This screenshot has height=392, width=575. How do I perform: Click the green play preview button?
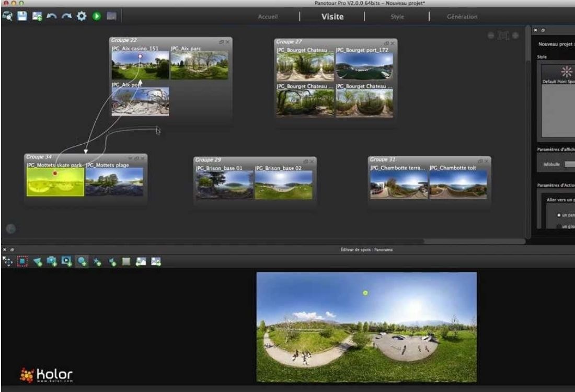tap(97, 16)
